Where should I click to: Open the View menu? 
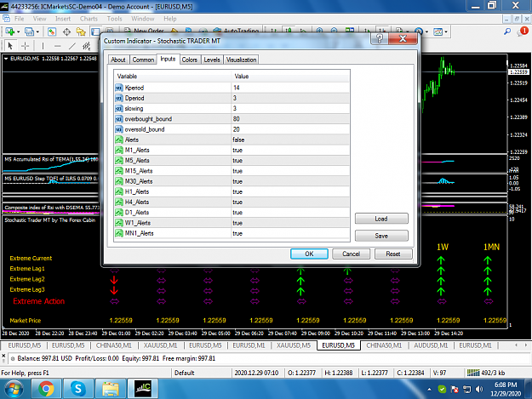click(x=39, y=19)
